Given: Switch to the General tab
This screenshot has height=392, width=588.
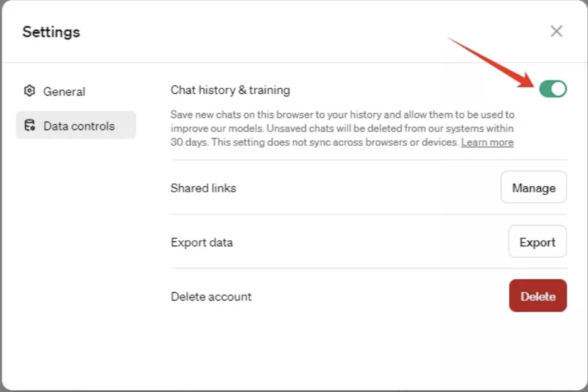Looking at the screenshot, I should (64, 91).
